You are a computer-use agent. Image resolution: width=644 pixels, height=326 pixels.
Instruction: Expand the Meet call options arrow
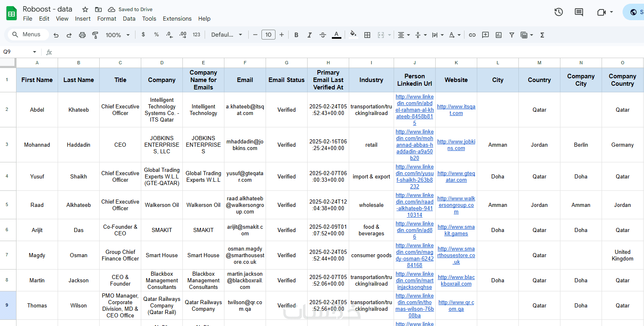pos(611,12)
